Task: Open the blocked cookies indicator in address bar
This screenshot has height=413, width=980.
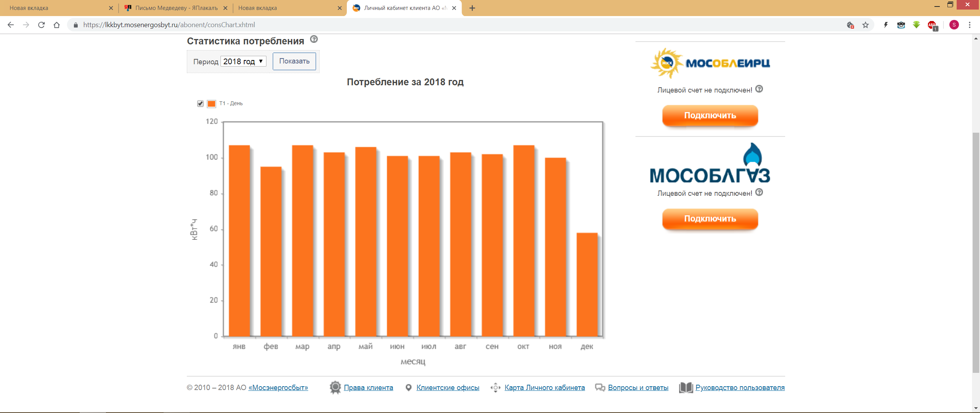Action: (850, 25)
